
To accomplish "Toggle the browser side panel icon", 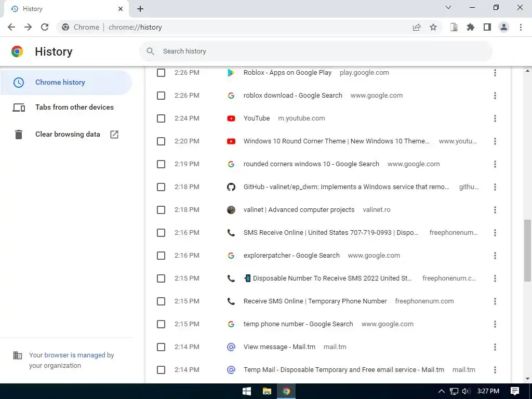I will click(487, 27).
